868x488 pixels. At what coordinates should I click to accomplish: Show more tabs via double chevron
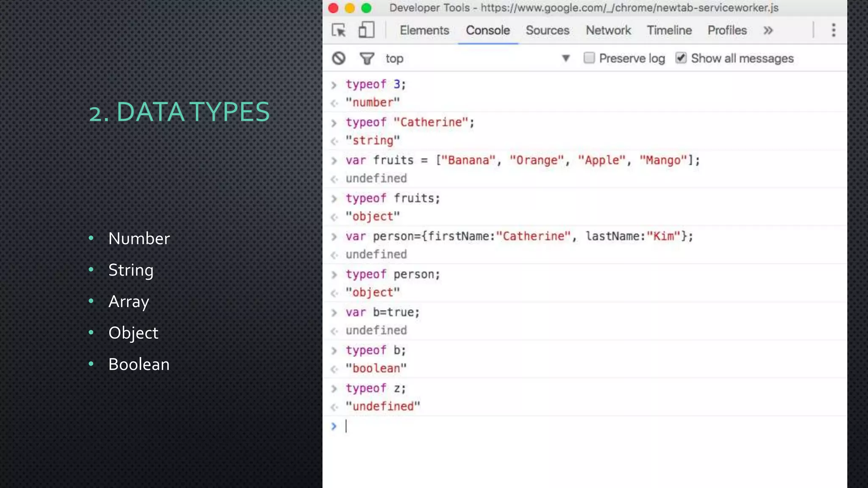pyautogui.click(x=768, y=30)
